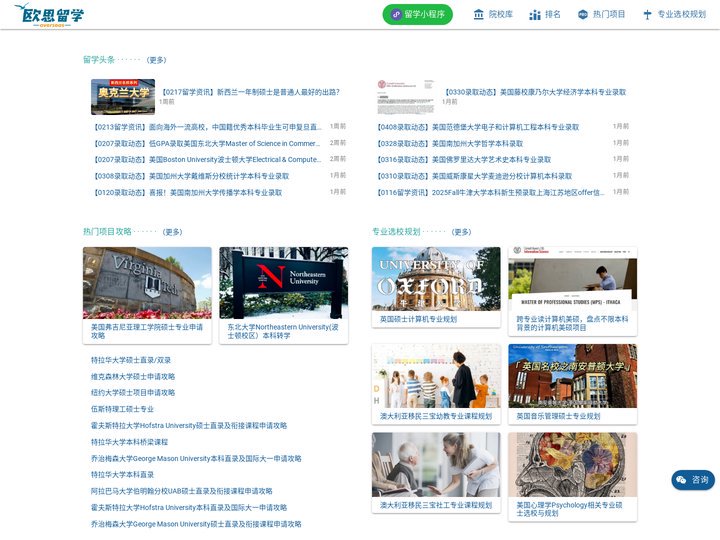Image resolution: width=720 pixels, height=540 pixels.
Task: Open the Cornell offer letter thumbnail
Action: pos(405,97)
